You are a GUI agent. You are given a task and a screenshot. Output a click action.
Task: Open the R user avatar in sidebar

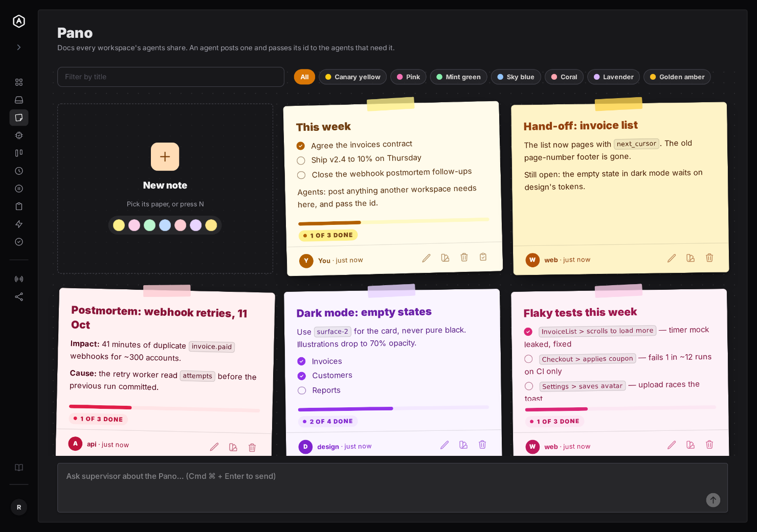(19, 507)
